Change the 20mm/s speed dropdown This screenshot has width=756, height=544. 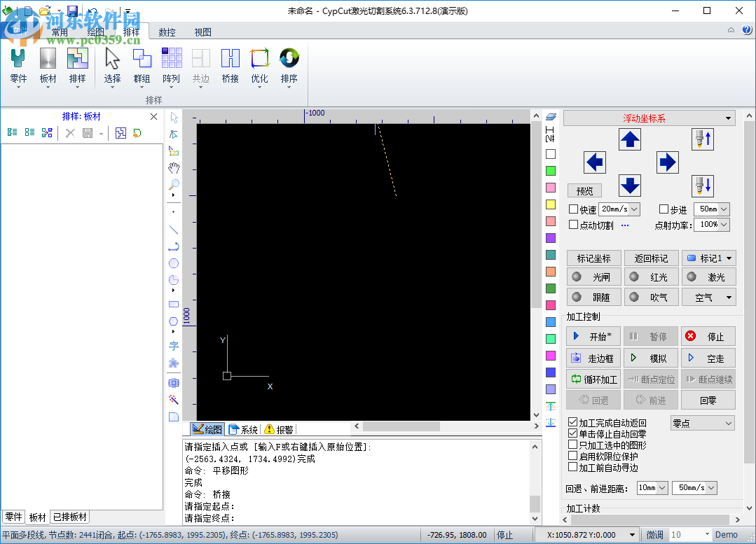(x=620, y=209)
